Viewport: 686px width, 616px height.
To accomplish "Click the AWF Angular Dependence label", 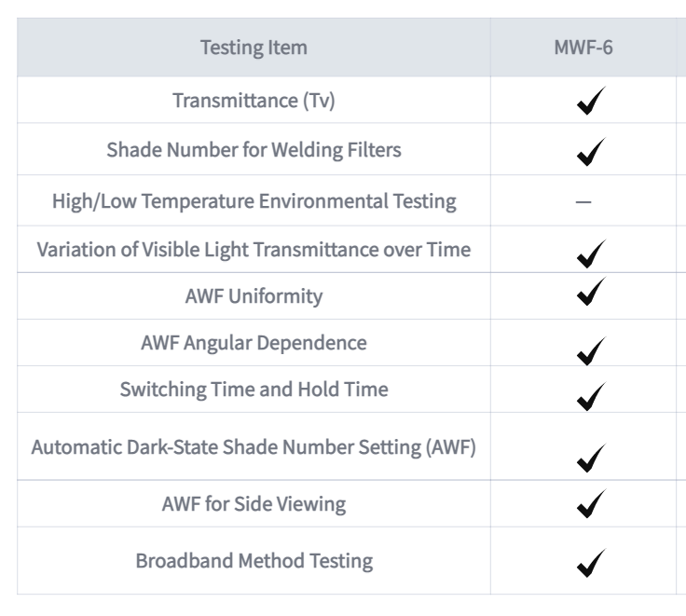I will click(254, 343).
